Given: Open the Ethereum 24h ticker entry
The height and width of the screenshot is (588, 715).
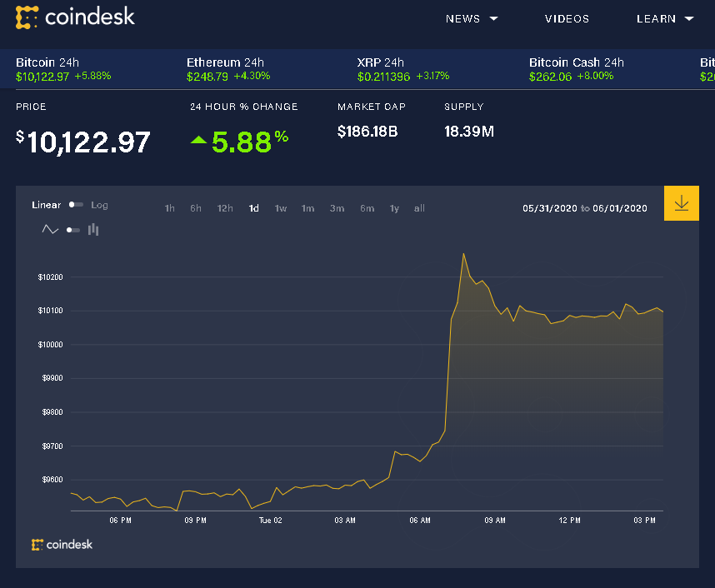Looking at the screenshot, I should click(228, 69).
